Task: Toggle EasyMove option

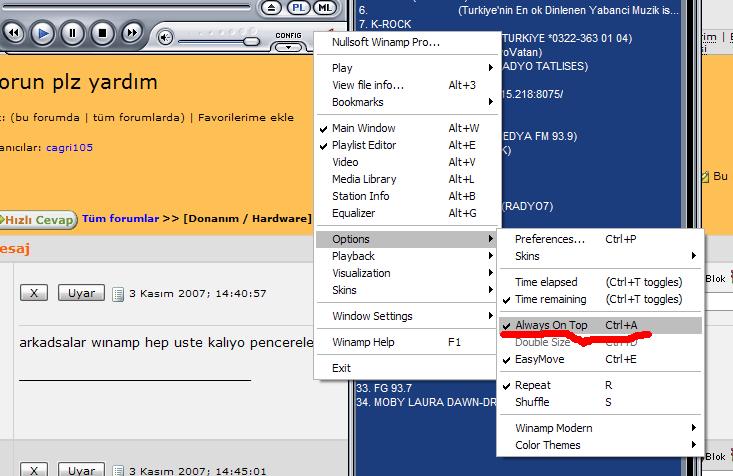Action: pyautogui.click(x=601, y=359)
